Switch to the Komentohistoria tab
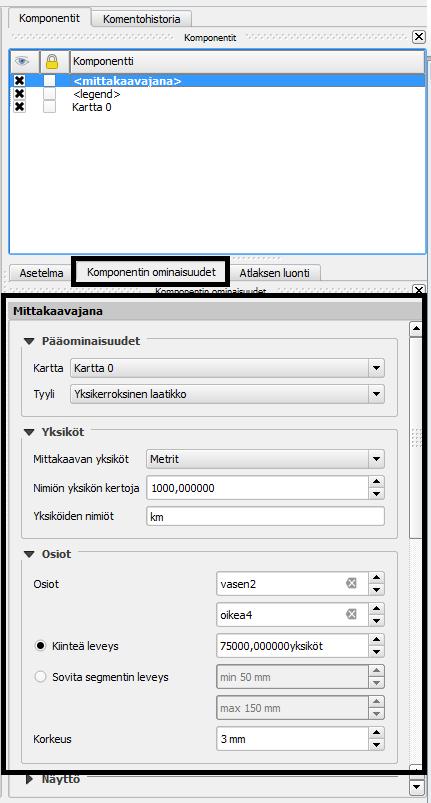The image size is (431, 803). [142, 19]
